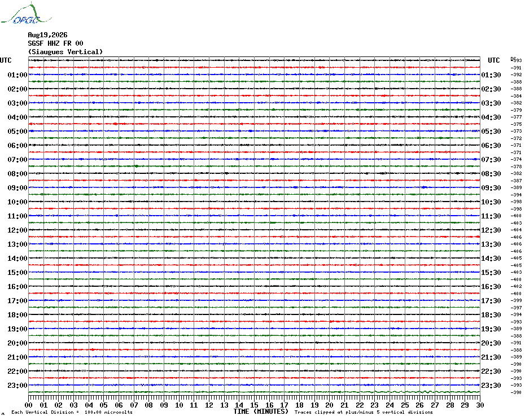Click the Traces clipped footer note
525x420 pixels.
364,412
